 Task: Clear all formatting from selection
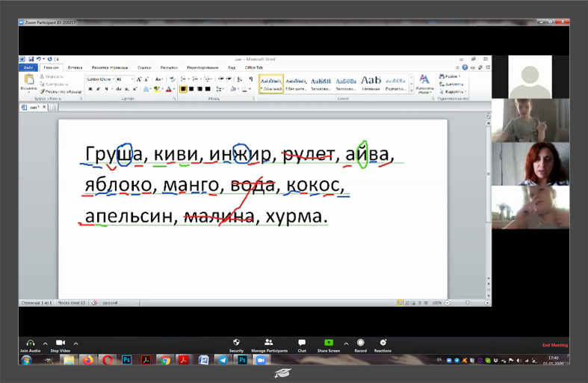pyautogui.click(x=172, y=79)
